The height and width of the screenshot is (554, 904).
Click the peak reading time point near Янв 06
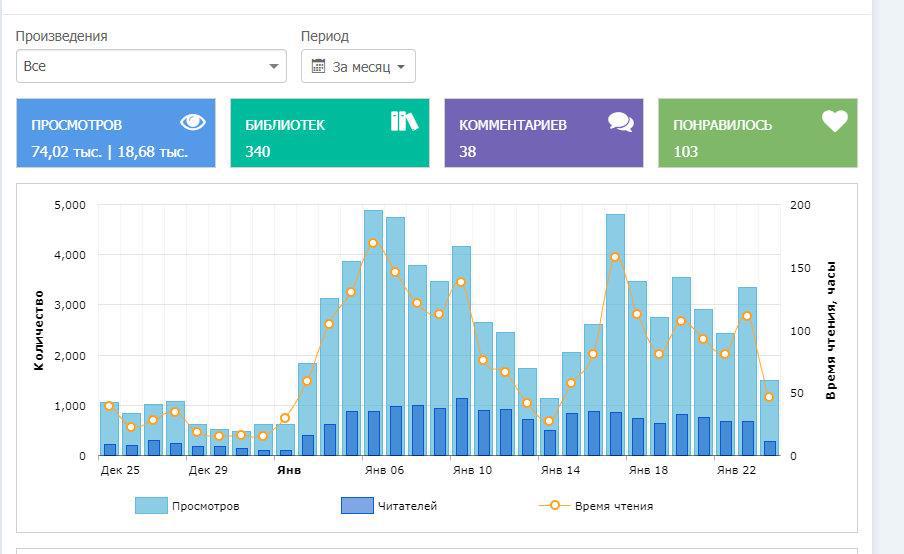pyautogui.click(x=373, y=243)
